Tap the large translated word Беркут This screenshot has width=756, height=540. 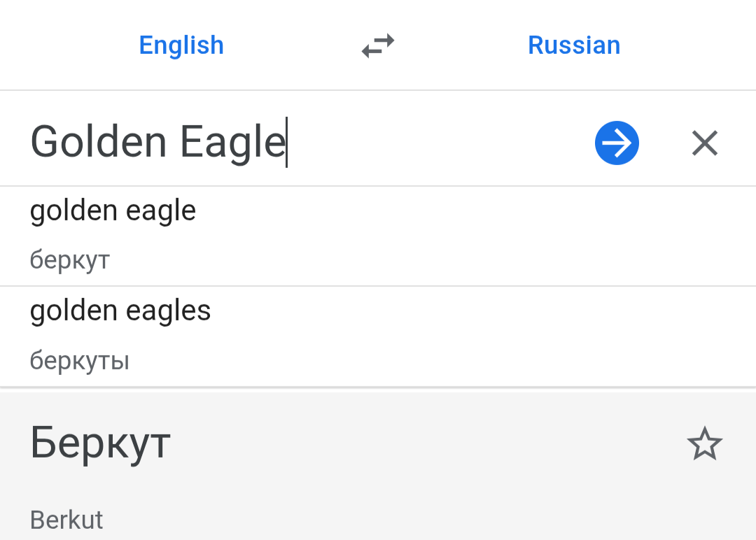point(100,443)
